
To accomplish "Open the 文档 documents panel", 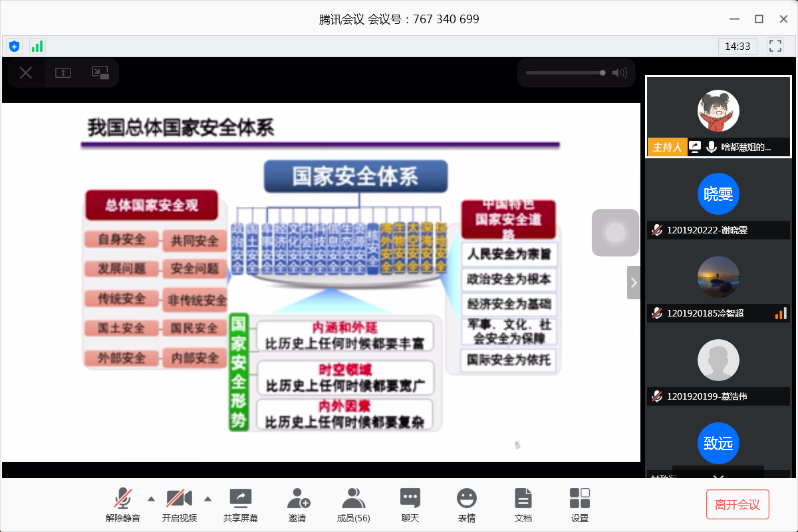I will (x=523, y=504).
